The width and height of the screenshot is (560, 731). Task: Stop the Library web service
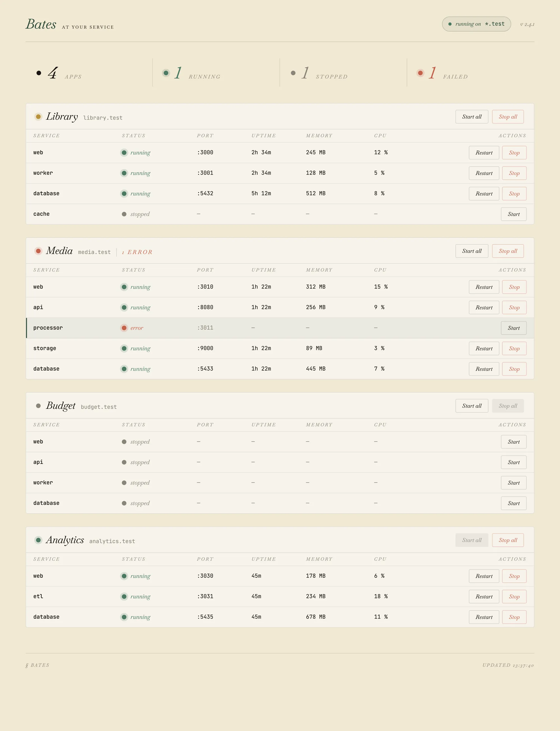click(514, 153)
